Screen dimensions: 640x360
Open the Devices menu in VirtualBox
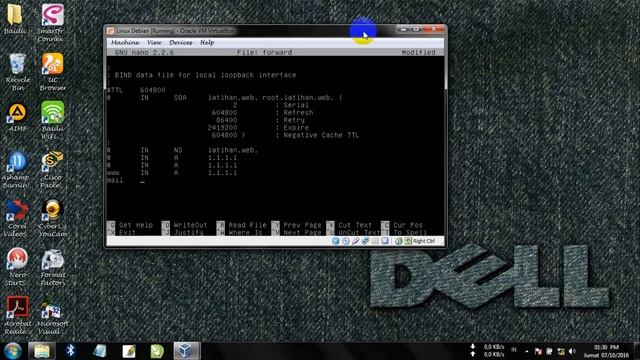[180, 42]
